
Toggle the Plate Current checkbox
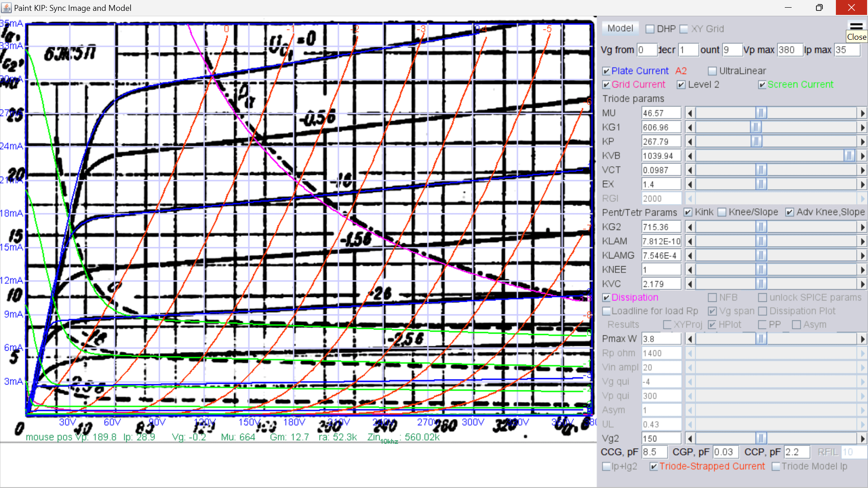coord(606,71)
